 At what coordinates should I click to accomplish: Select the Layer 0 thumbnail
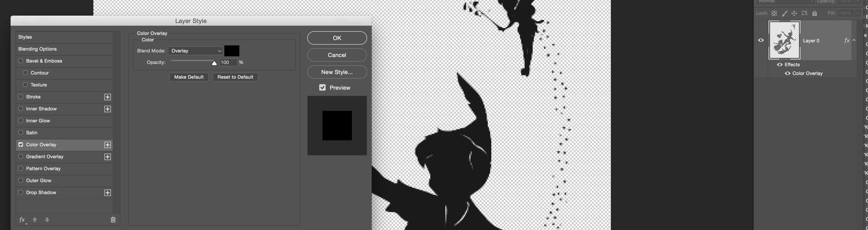pyautogui.click(x=785, y=40)
